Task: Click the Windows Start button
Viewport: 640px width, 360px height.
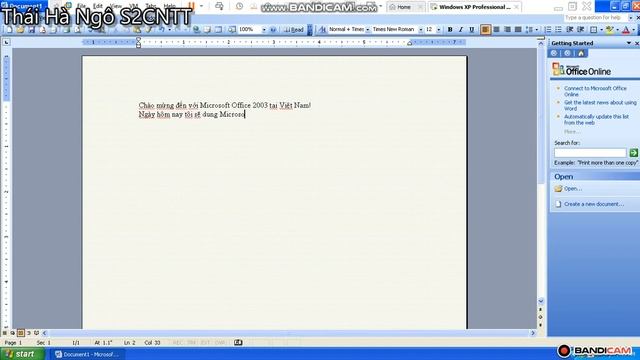Action: [x=22, y=354]
